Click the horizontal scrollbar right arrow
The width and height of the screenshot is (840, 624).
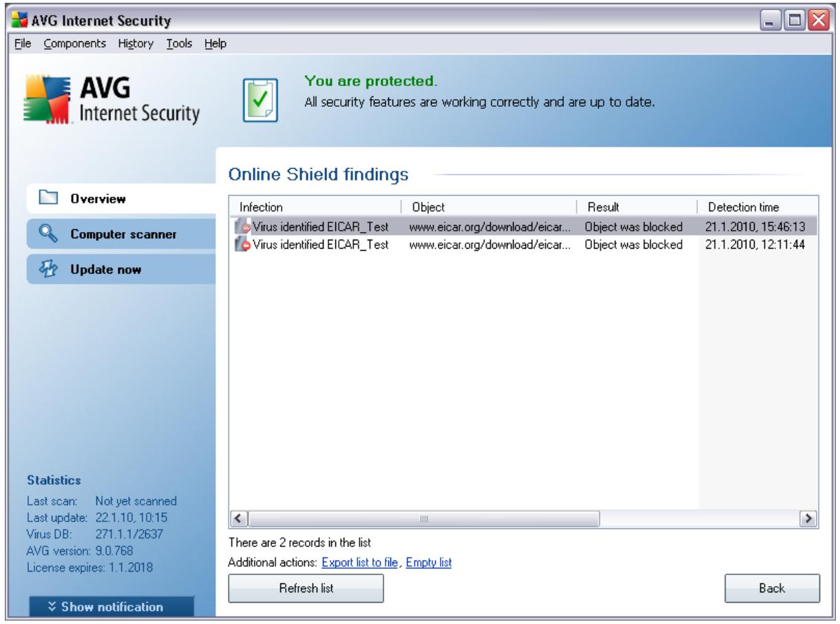pyautogui.click(x=808, y=517)
